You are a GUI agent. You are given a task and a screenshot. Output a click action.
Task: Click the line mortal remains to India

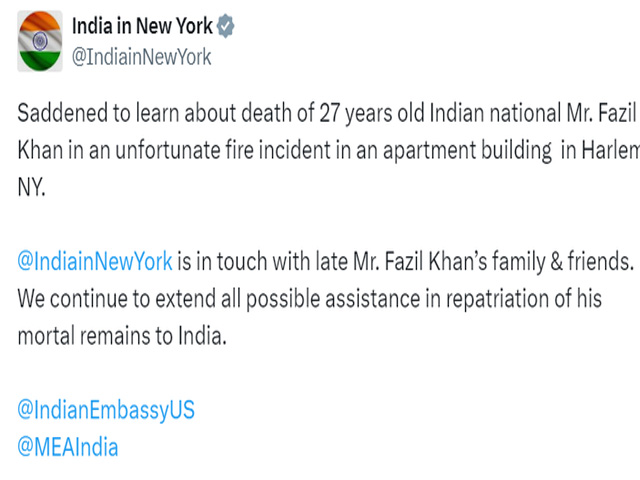pos(122,336)
